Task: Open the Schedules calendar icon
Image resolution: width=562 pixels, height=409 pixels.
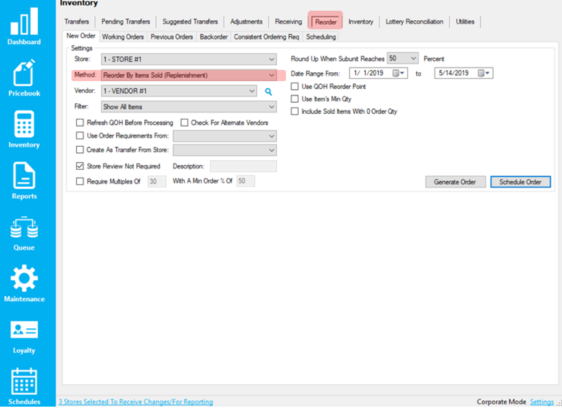Action: click(24, 381)
